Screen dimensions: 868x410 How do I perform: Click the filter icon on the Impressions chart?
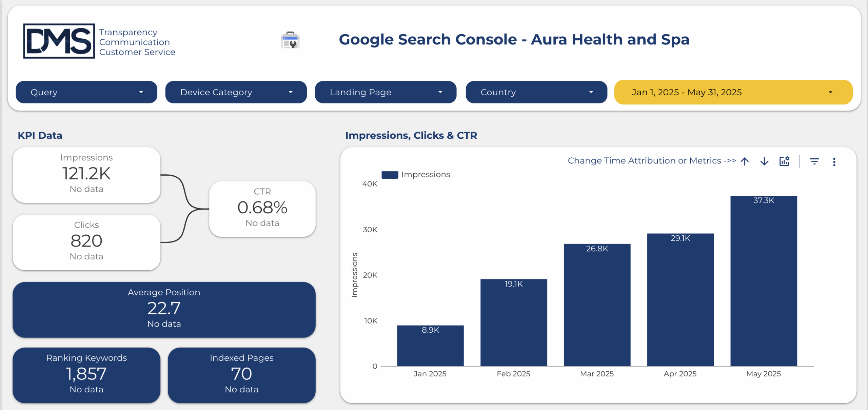pyautogui.click(x=815, y=161)
